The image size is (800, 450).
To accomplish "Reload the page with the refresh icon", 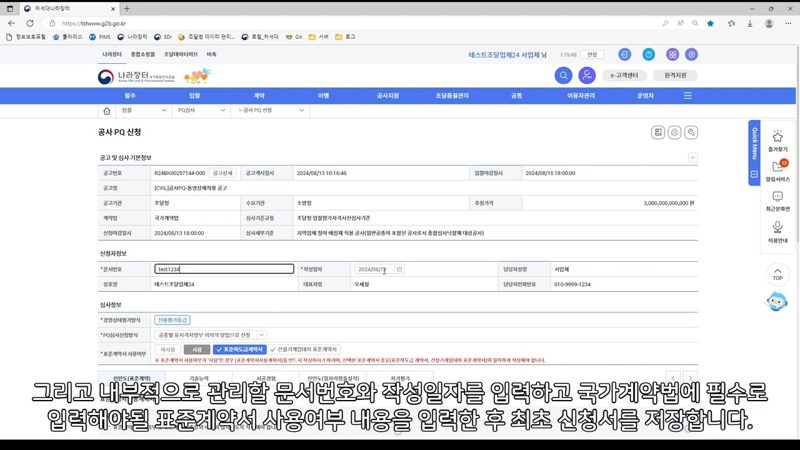I will pyautogui.click(x=30, y=23).
